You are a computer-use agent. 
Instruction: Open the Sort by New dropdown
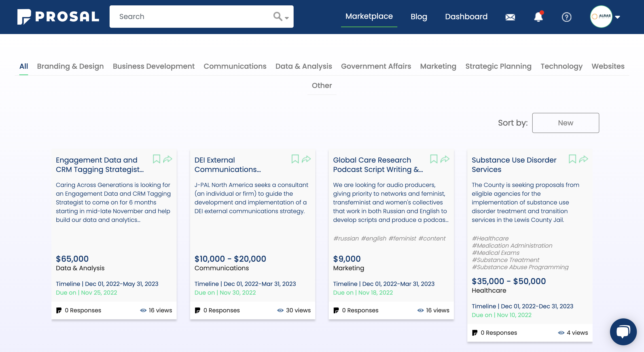point(566,123)
